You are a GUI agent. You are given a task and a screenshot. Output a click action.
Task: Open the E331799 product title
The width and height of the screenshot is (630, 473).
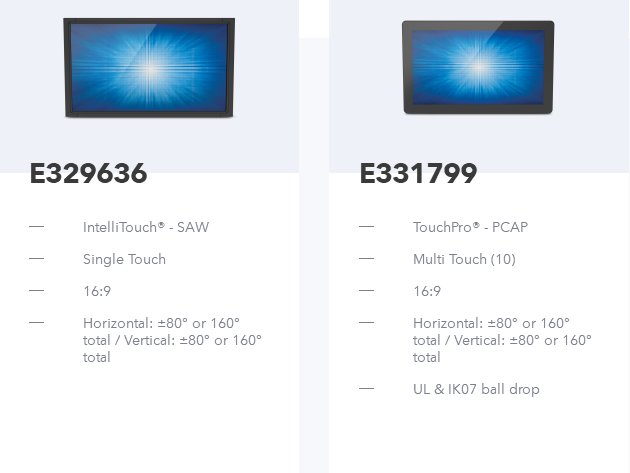[x=418, y=174]
